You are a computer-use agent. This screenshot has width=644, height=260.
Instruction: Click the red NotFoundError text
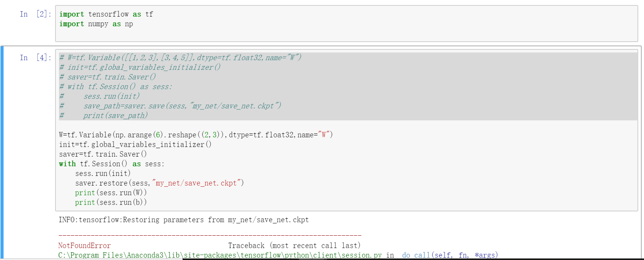click(84, 246)
